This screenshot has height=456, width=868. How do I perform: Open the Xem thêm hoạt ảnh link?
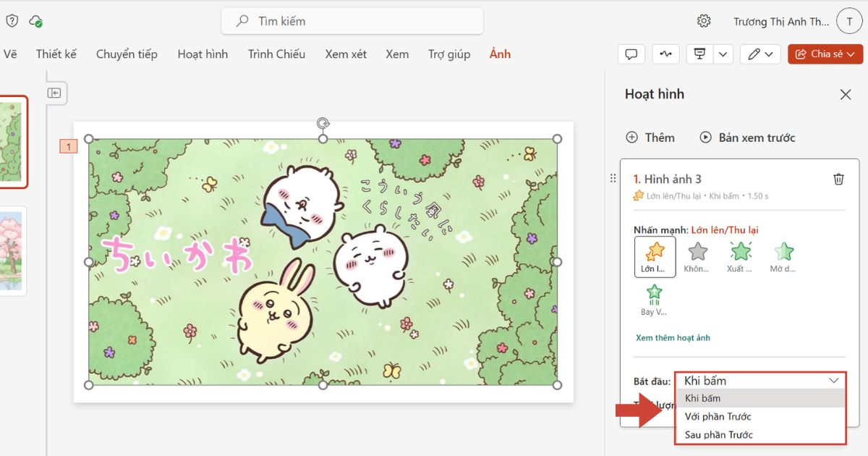tap(673, 338)
